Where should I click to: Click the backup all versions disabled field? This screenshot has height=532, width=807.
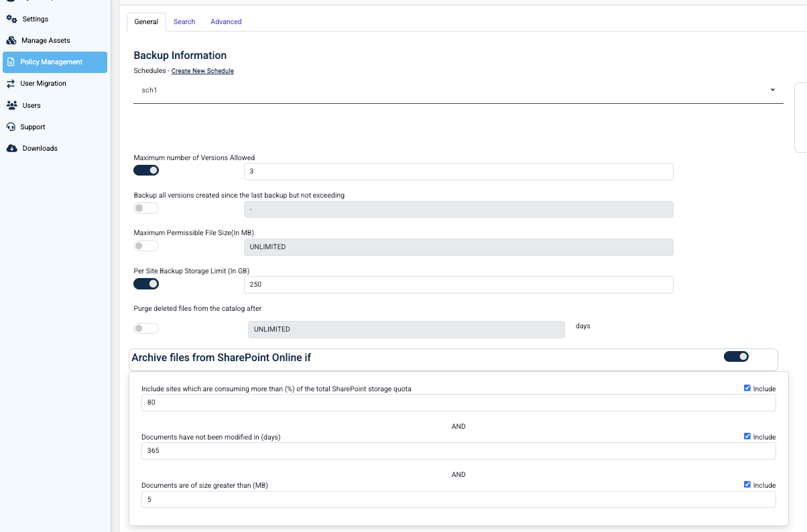[x=458, y=209]
